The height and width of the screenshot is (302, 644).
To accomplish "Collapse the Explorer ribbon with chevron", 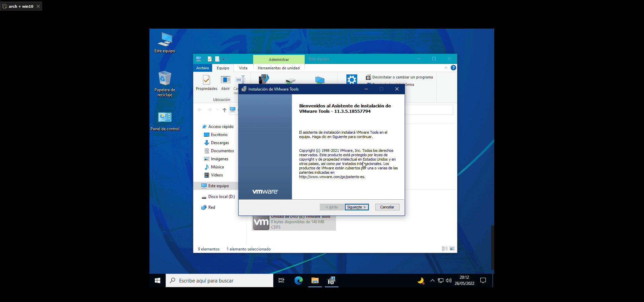I will point(446,68).
